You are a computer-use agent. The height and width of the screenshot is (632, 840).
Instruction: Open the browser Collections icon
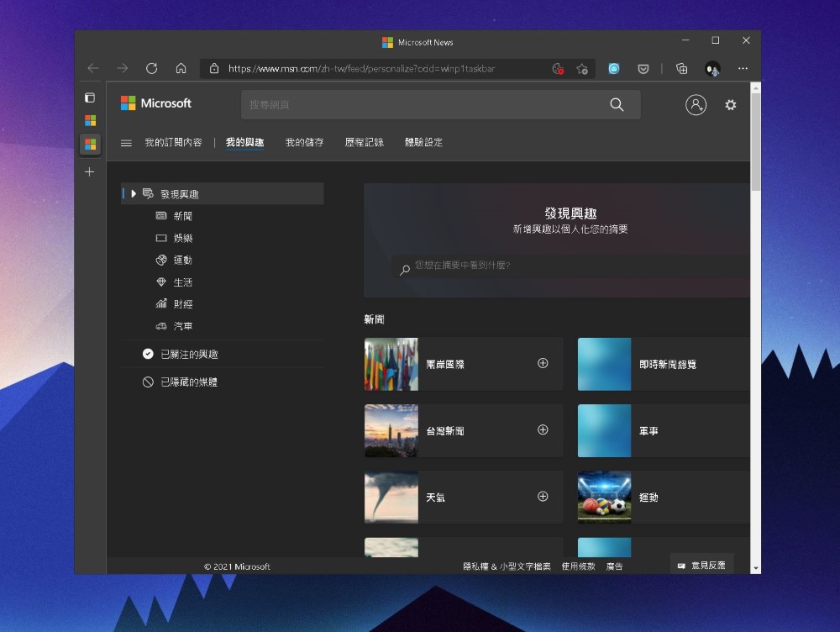point(682,69)
